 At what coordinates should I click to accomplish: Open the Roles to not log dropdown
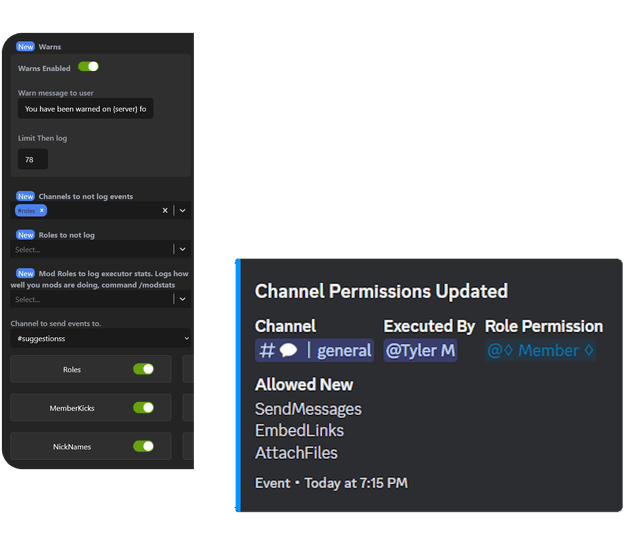182,249
